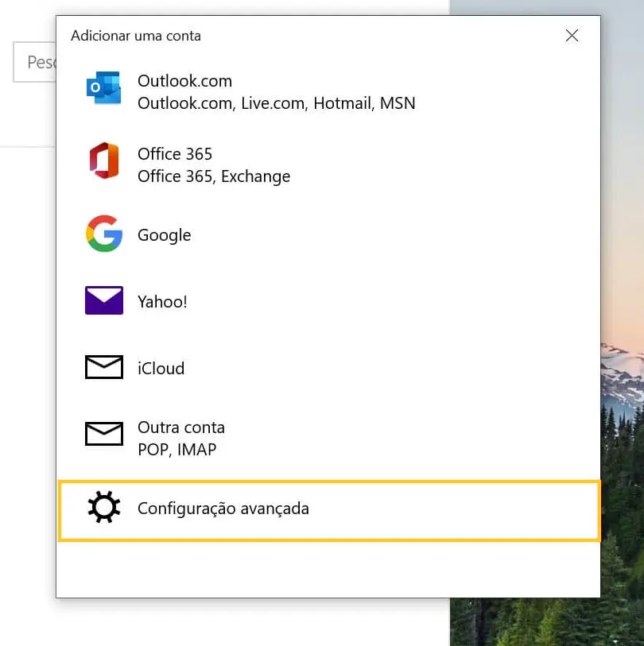Click the Office 365 logo icon
This screenshot has height=646, width=644.
[x=104, y=161]
